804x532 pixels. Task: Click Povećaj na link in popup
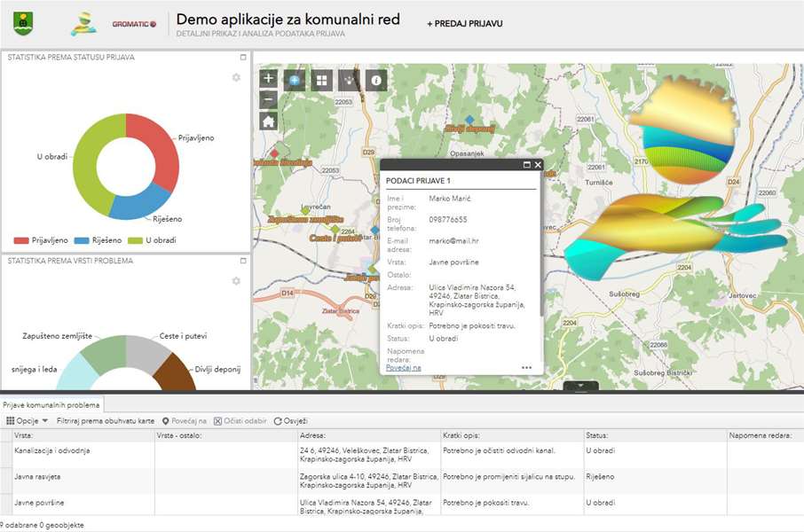[x=404, y=367]
